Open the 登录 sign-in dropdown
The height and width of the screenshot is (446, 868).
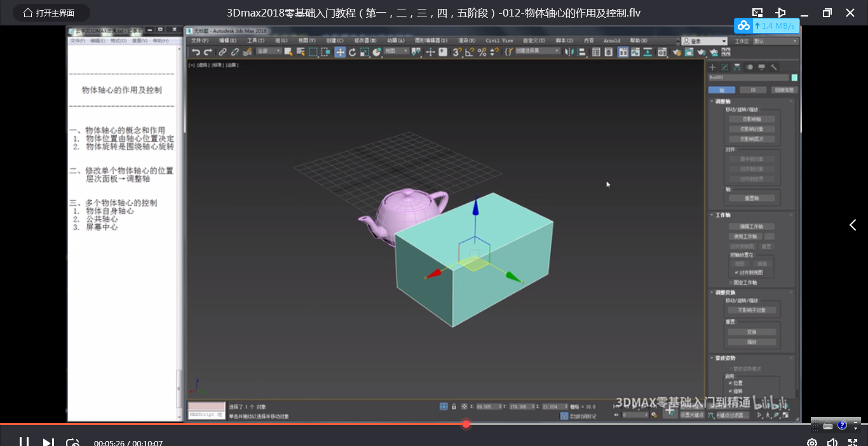[705, 41]
